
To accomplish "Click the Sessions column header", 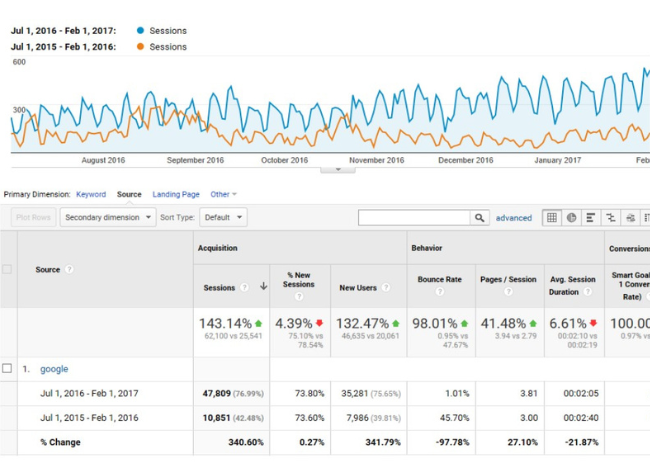I will (219, 288).
